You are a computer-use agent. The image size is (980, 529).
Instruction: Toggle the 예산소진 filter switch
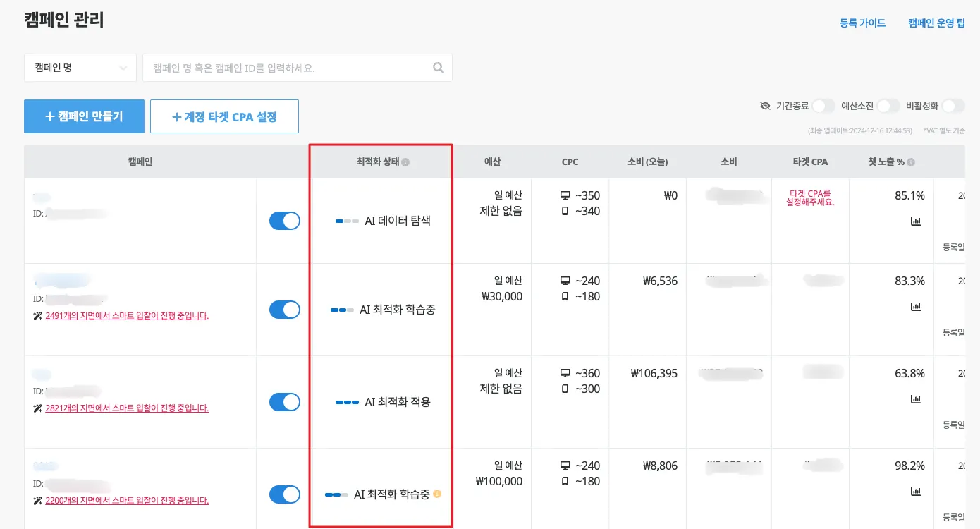pos(888,106)
